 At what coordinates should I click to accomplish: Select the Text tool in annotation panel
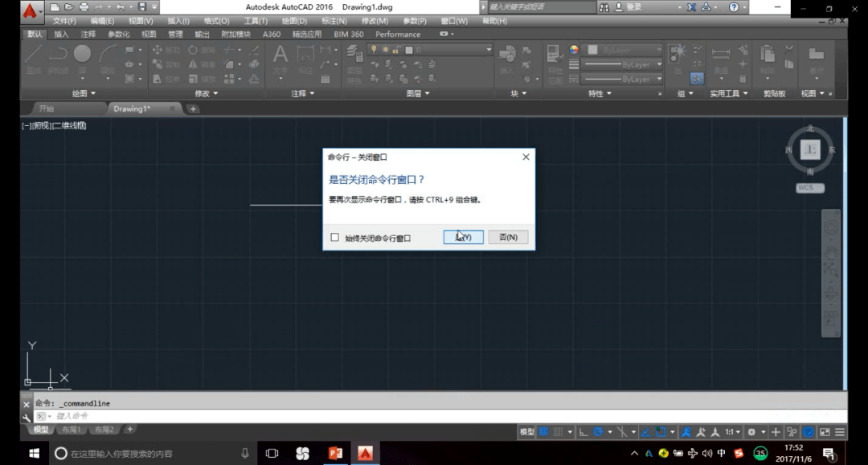pyautogui.click(x=280, y=56)
